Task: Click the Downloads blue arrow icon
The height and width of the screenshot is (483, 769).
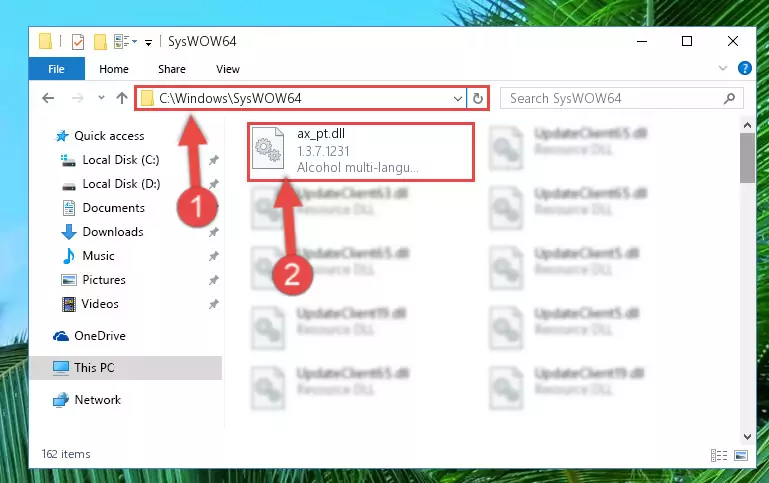Action: point(69,232)
